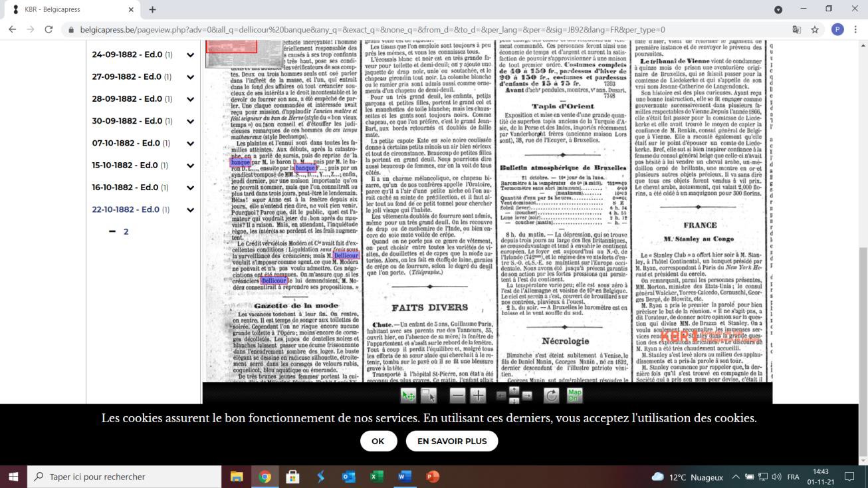Open Excel from the Windows taskbar
The image size is (868, 488).
(377, 477)
